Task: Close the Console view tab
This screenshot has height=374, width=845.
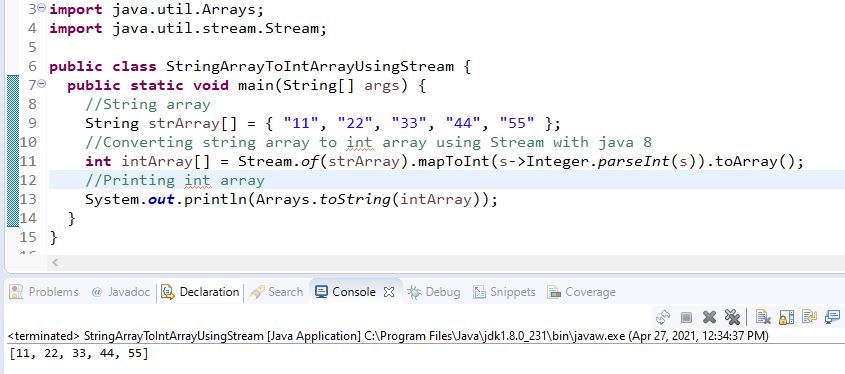Action: (389, 292)
